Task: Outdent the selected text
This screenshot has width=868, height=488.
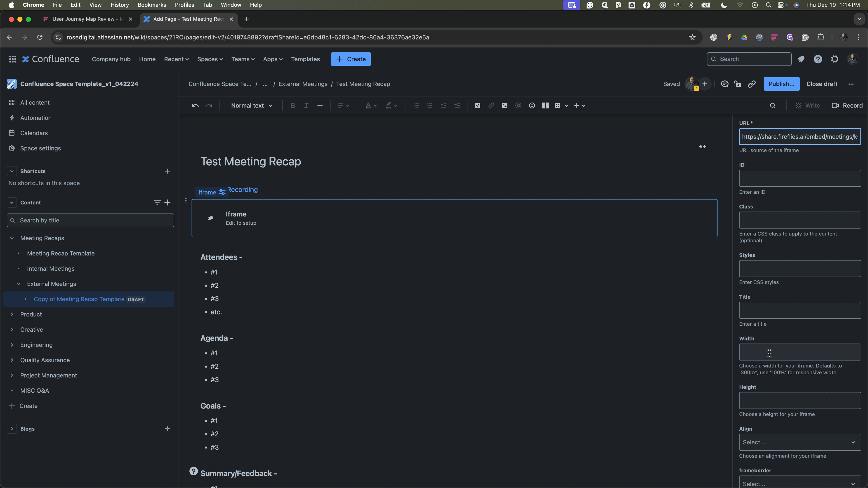Action: [x=443, y=106]
